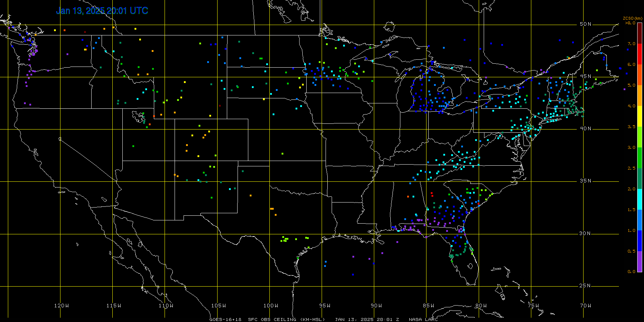Pick the teal 2–2.5 km color bar segment
Screen dimensions: 644x322
[x=640, y=179]
